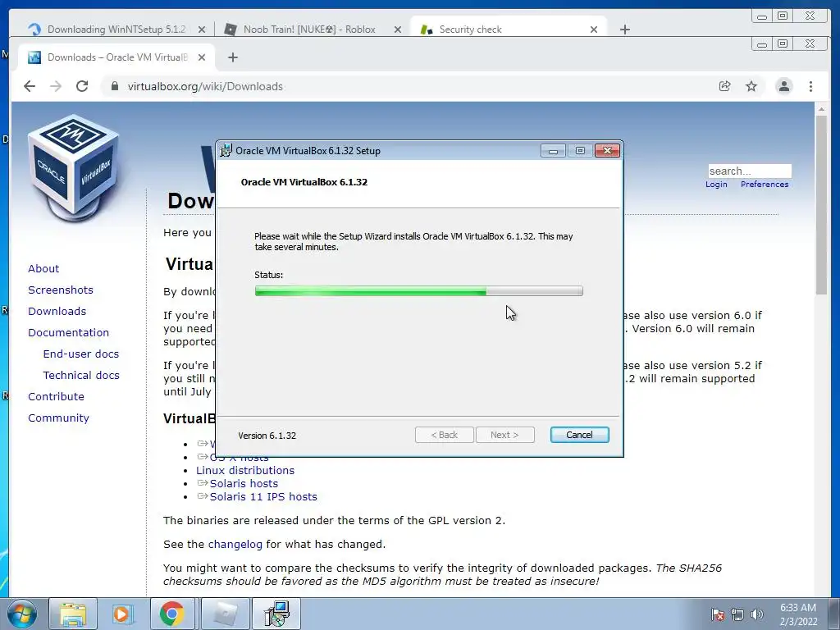Close the Noob Train Roblox tab
The image size is (840, 630).
[398, 30]
